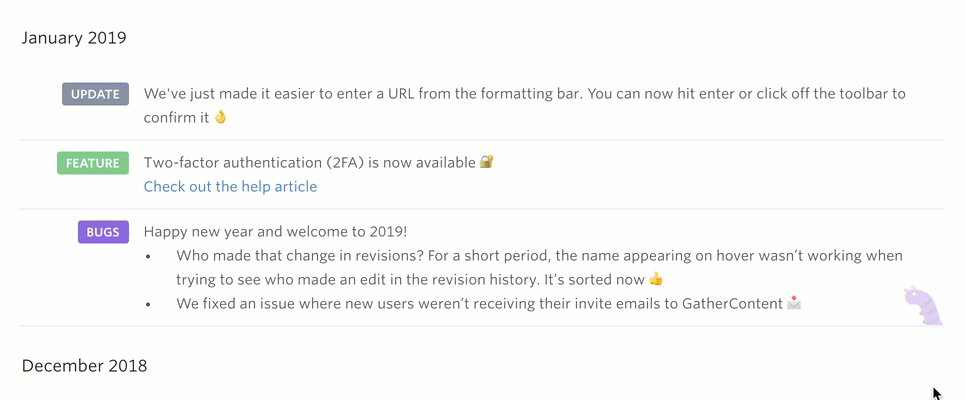The width and height of the screenshot is (966, 400).
Task: Click the 'trying to see who made an edit' line
Action: [410, 279]
